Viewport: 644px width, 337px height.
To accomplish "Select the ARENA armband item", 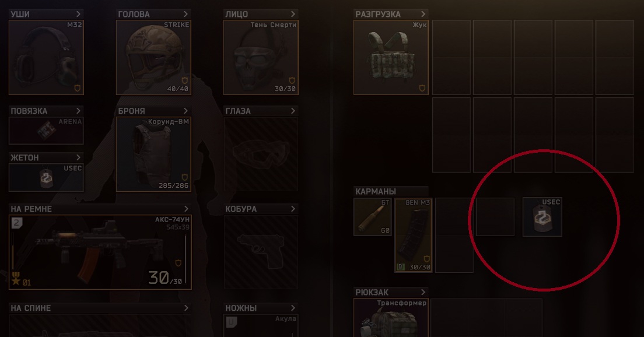I will pos(47,131).
